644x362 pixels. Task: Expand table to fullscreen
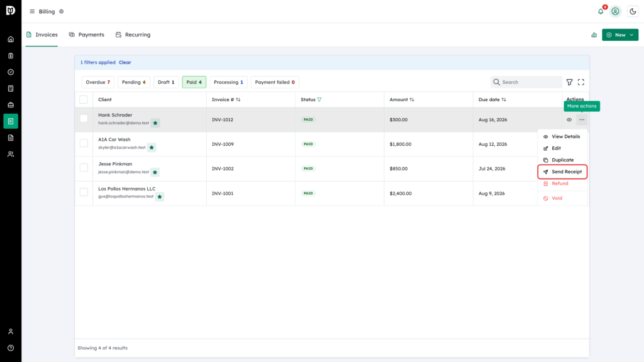click(x=580, y=82)
